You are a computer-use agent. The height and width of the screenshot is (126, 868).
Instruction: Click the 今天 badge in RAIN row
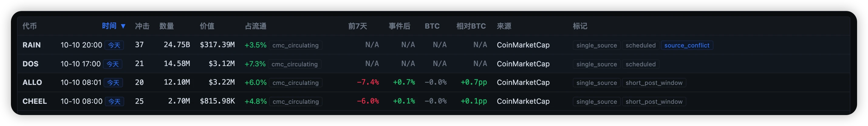(114, 45)
